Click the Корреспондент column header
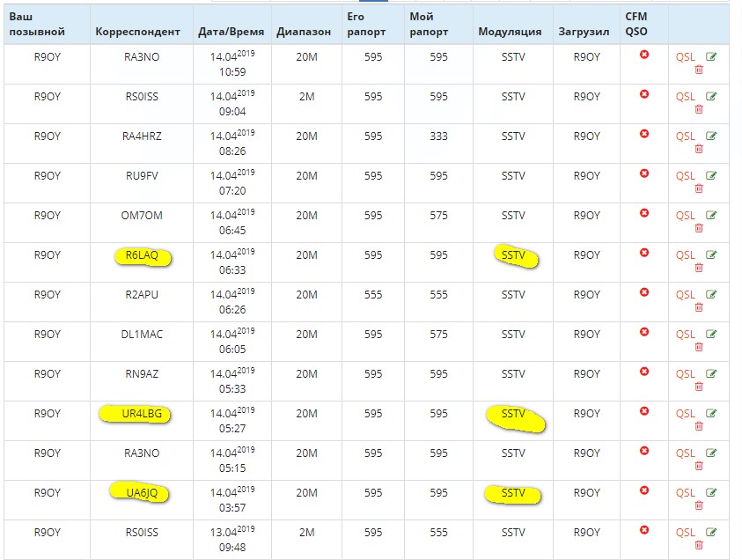This screenshot has width=742, height=560. point(137,32)
